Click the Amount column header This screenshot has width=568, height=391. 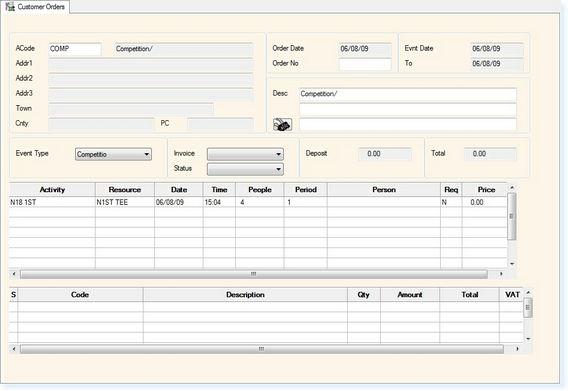coord(410,295)
